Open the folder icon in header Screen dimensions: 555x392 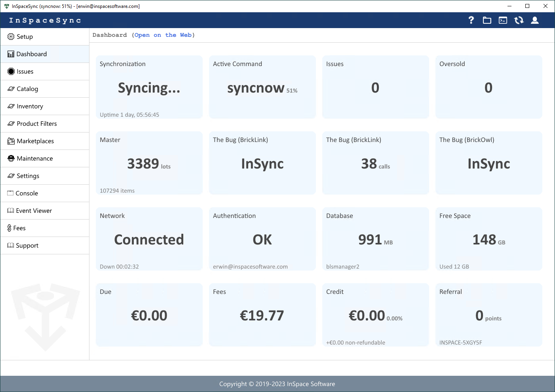click(x=487, y=20)
